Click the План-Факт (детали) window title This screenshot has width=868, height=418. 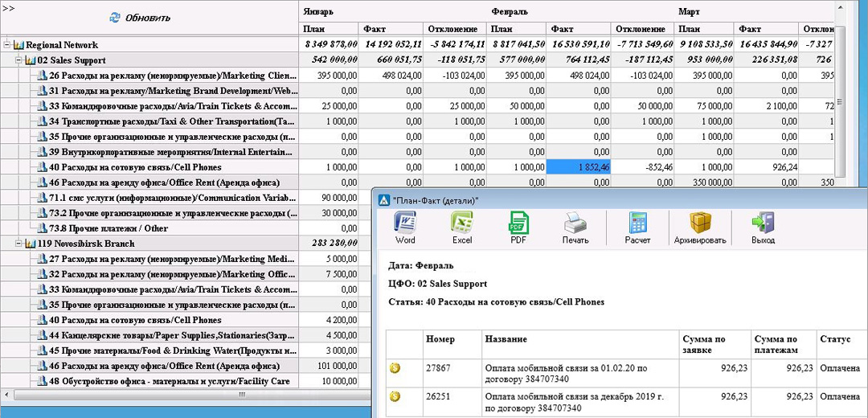point(435,201)
